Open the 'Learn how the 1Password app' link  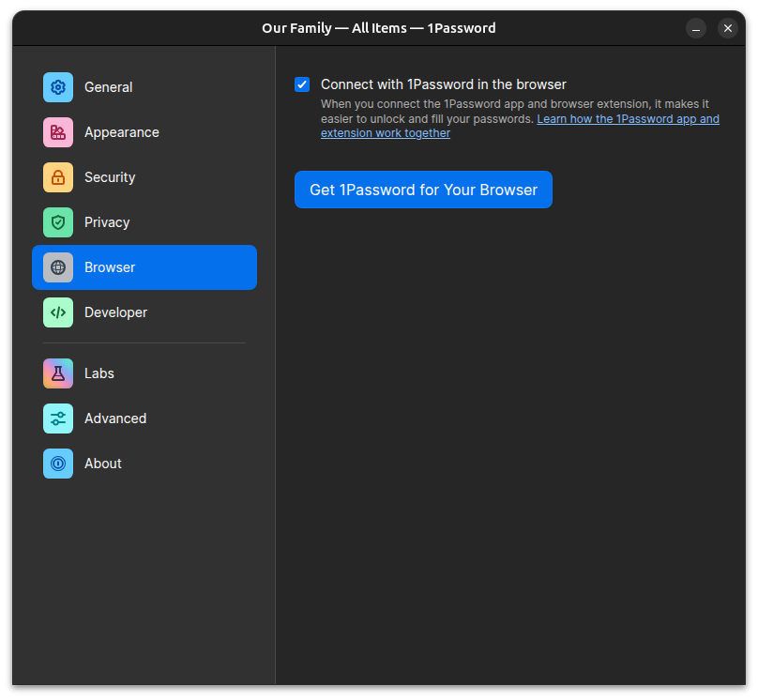click(628, 119)
